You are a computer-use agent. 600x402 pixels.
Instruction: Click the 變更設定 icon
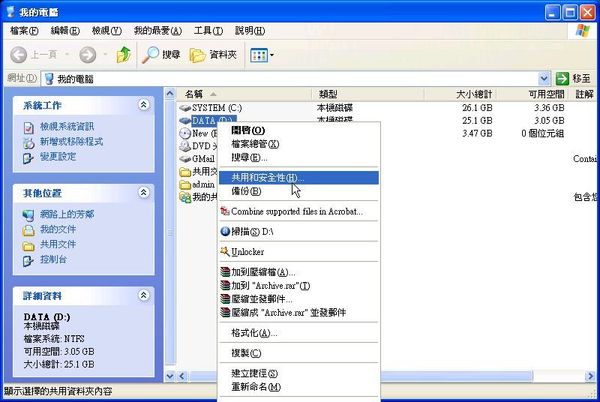click(28, 158)
